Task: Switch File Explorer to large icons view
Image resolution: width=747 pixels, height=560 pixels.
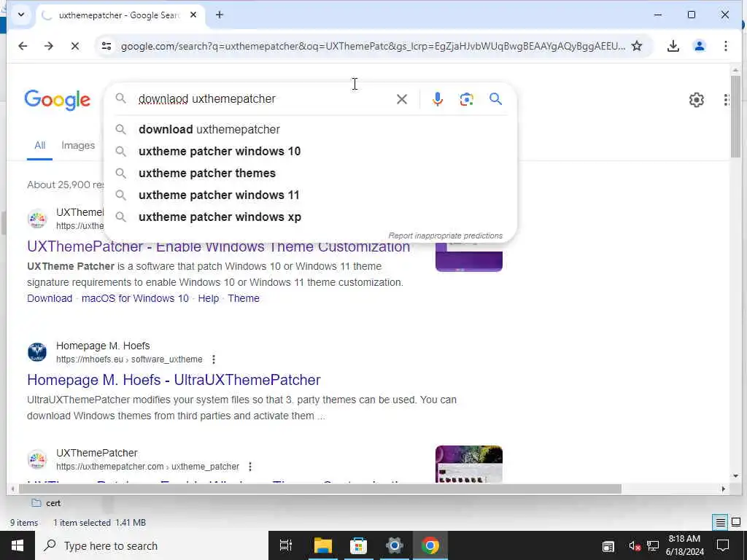Action: click(735, 523)
